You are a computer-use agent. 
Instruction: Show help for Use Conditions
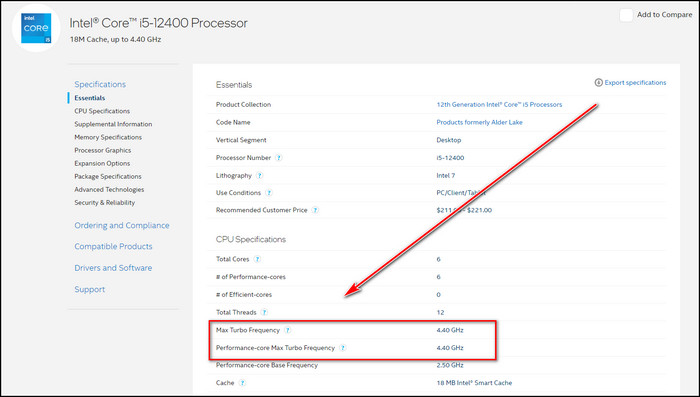coord(269,193)
